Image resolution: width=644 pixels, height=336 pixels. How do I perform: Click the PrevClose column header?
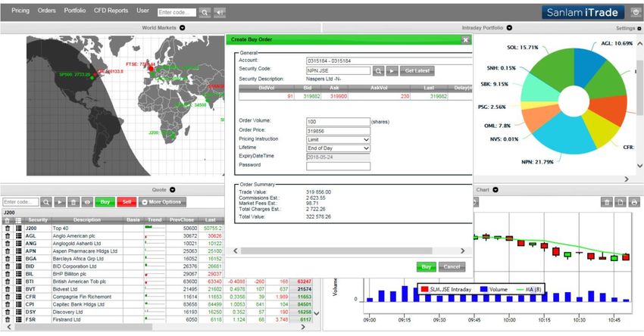click(x=182, y=220)
